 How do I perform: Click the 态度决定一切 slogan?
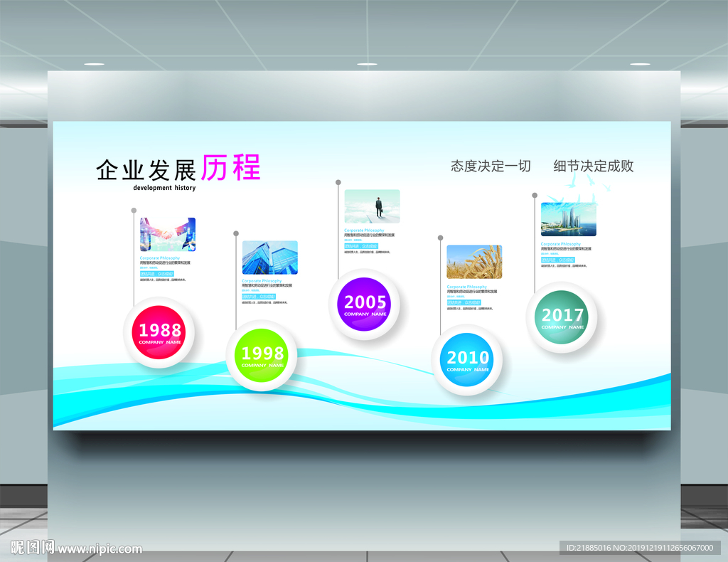[x=491, y=166]
